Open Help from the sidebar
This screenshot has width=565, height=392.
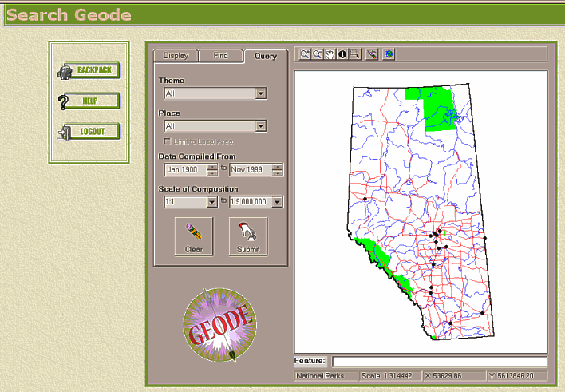pos(89,101)
